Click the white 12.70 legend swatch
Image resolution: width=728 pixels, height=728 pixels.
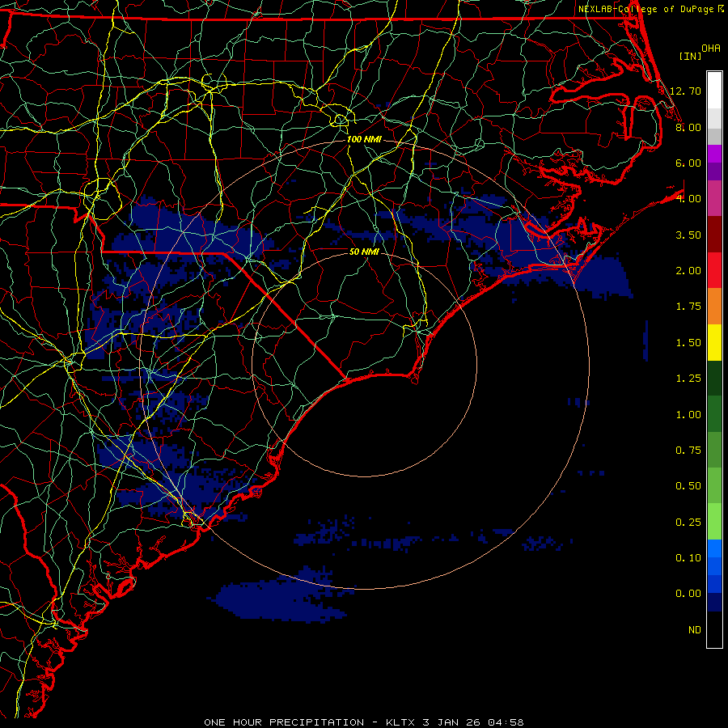pyautogui.click(x=714, y=91)
